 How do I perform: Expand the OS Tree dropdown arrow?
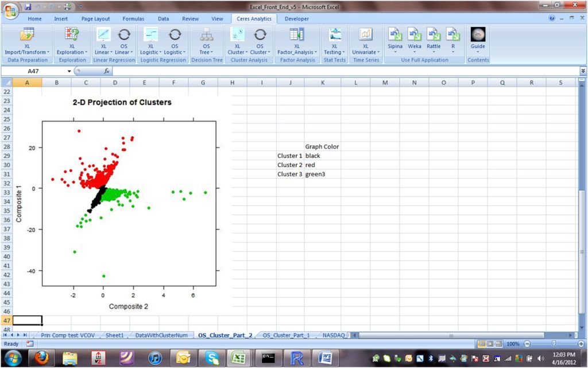[x=211, y=52]
